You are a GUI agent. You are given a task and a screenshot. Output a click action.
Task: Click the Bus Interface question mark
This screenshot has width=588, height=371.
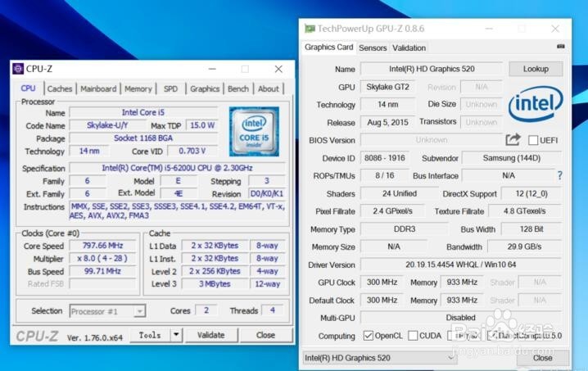click(559, 175)
